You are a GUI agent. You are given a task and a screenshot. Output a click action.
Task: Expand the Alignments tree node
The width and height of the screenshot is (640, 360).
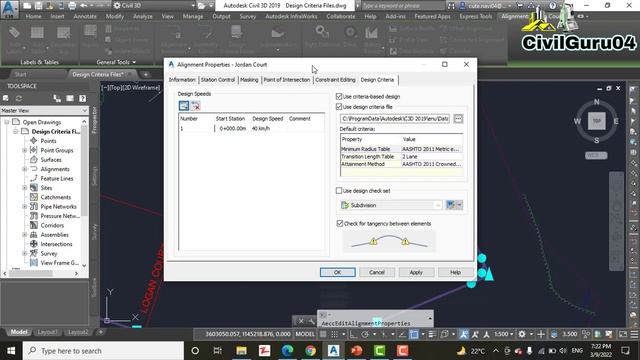pyautogui.click(x=24, y=169)
